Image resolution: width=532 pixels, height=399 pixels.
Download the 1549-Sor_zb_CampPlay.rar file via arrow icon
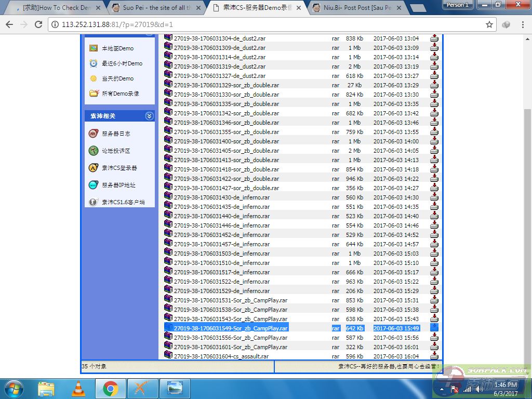[434, 328]
